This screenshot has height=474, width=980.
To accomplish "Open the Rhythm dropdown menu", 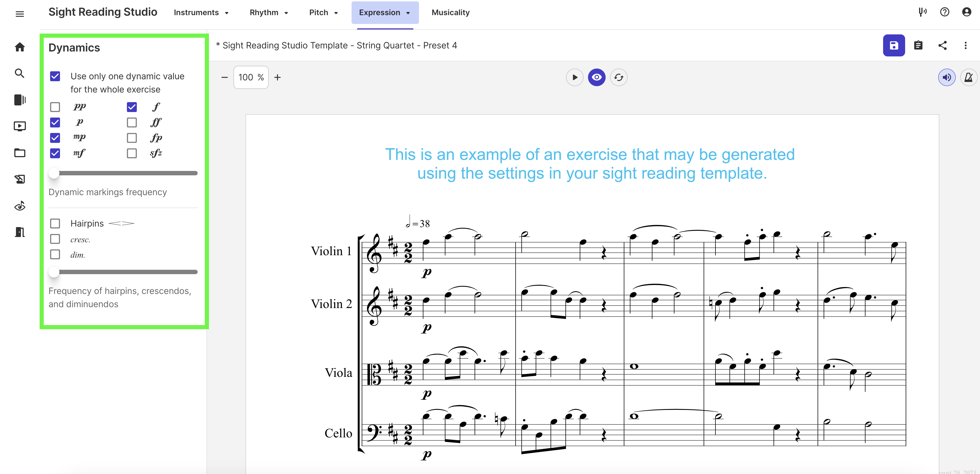I will point(269,13).
